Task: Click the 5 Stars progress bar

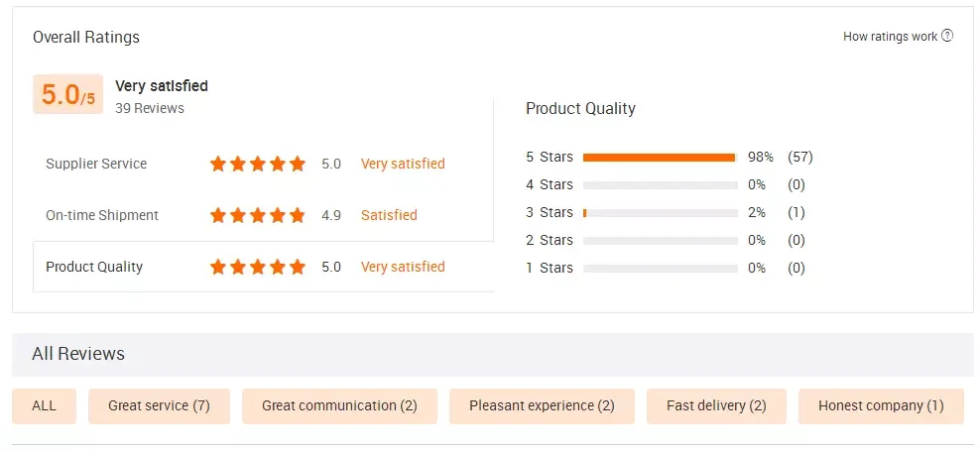Action: click(660, 158)
